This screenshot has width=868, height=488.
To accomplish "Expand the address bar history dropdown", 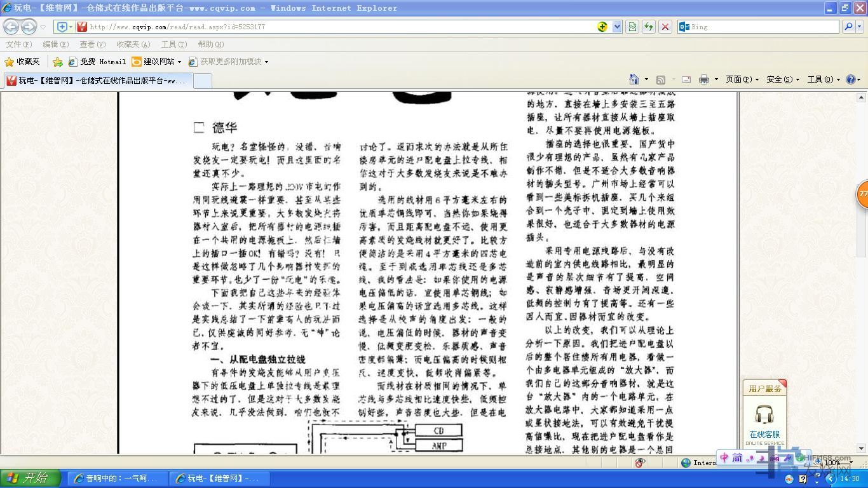I will tap(617, 27).
